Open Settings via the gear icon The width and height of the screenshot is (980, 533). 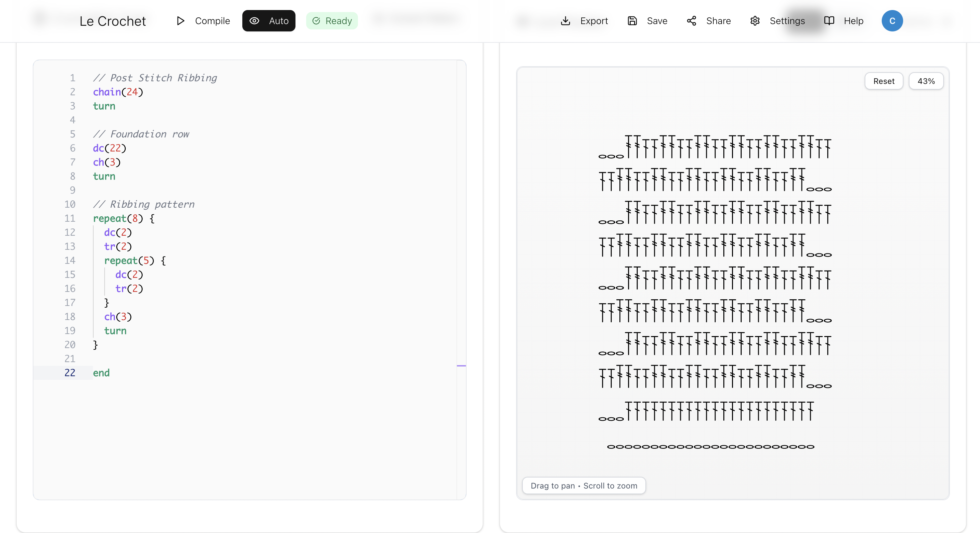click(755, 21)
